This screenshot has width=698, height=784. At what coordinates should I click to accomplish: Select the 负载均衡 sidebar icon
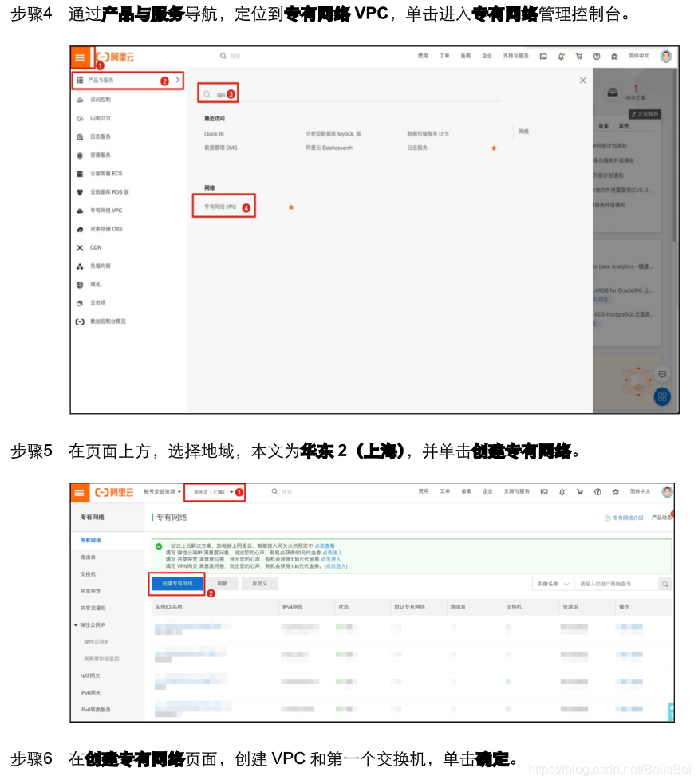pyautogui.click(x=80, y=266)
